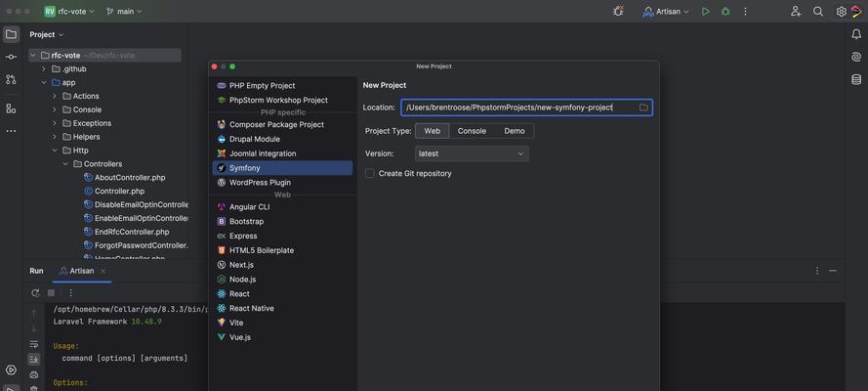
Task: Rerun Artisan in Run panel
Action: (35, 293)
